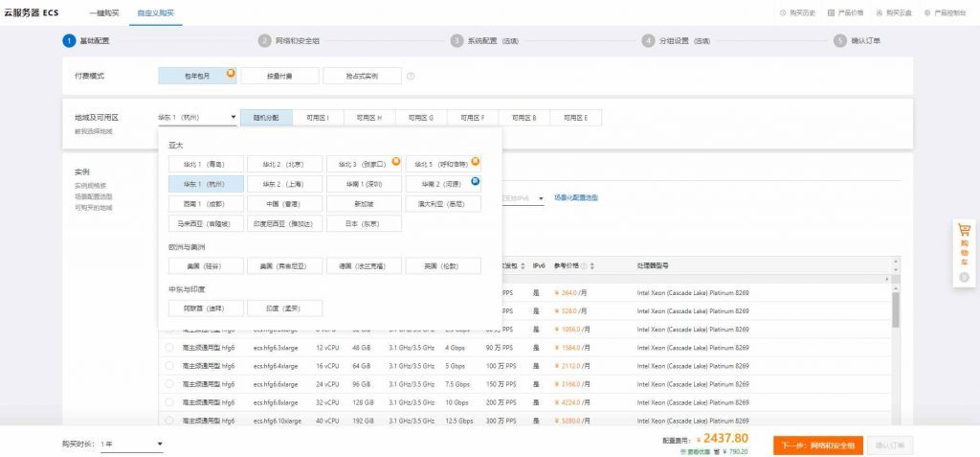Image resolution: width=980 pixels, height=457 pixels.
Task: Click the help icon beside 抢占式实例
Action: pyautogui.click(x=411, y=77)
